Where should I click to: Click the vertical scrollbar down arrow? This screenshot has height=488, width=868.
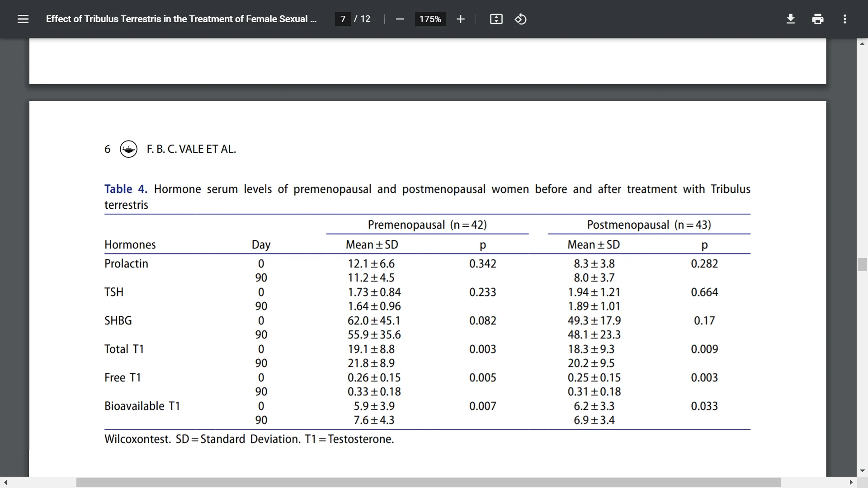[x=862, y=471]
